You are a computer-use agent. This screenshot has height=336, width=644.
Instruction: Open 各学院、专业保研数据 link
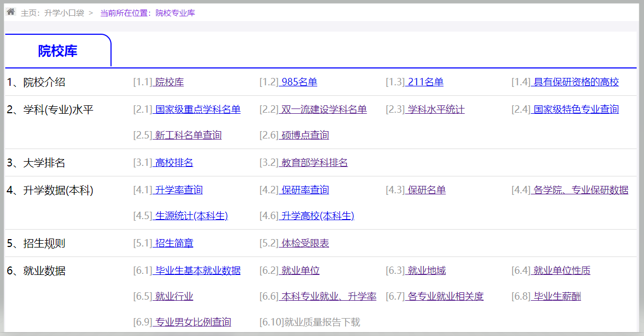click(580, 190)
